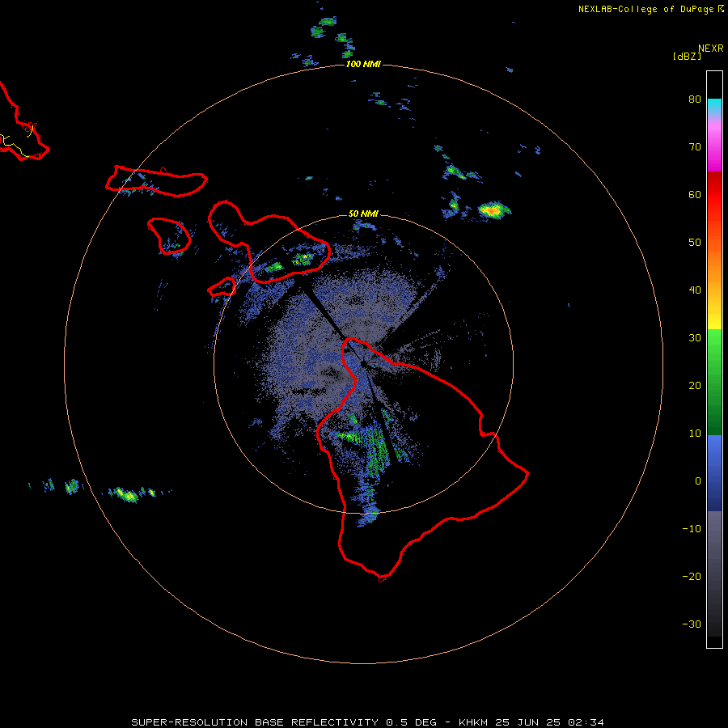This screenshot has height=728, width=728.
Task: Click the -30 value on the dBZ scale
Action: [x=692, y=624]
